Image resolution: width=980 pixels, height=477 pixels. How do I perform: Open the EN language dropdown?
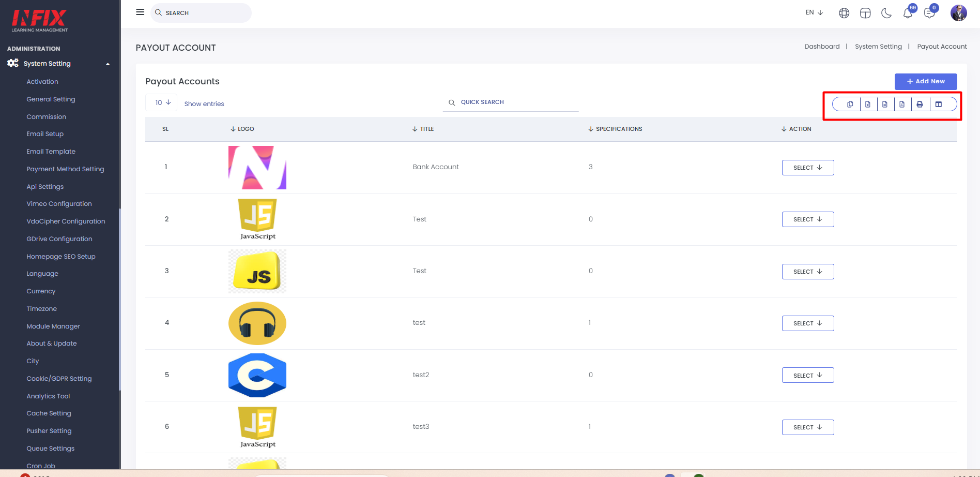(814, 12)
